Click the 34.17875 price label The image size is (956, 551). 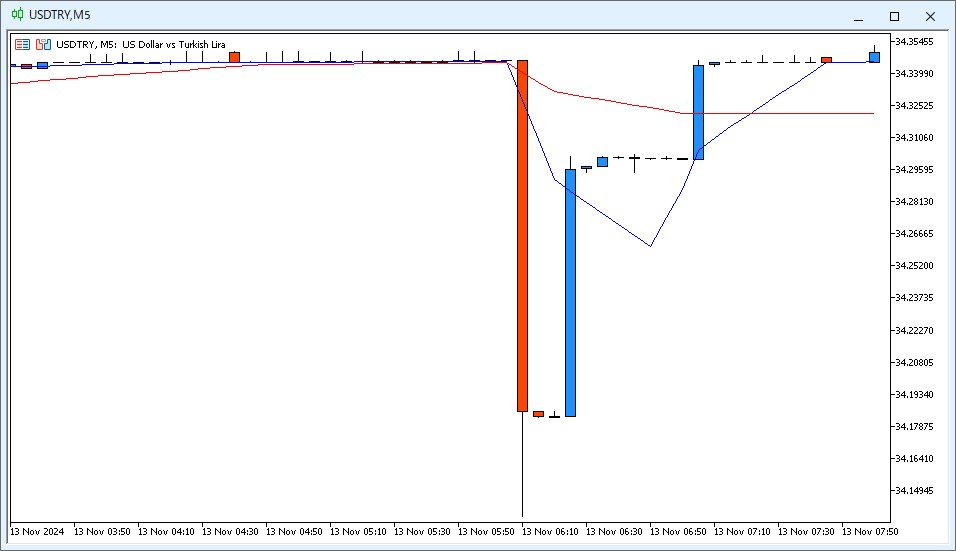click(x=914, y=426)
